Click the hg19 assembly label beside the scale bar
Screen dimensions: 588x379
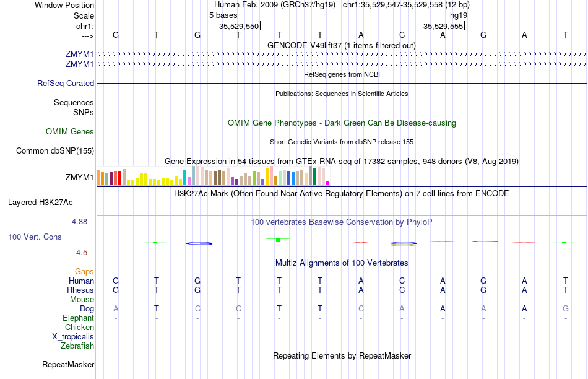[x=459, y=15]
